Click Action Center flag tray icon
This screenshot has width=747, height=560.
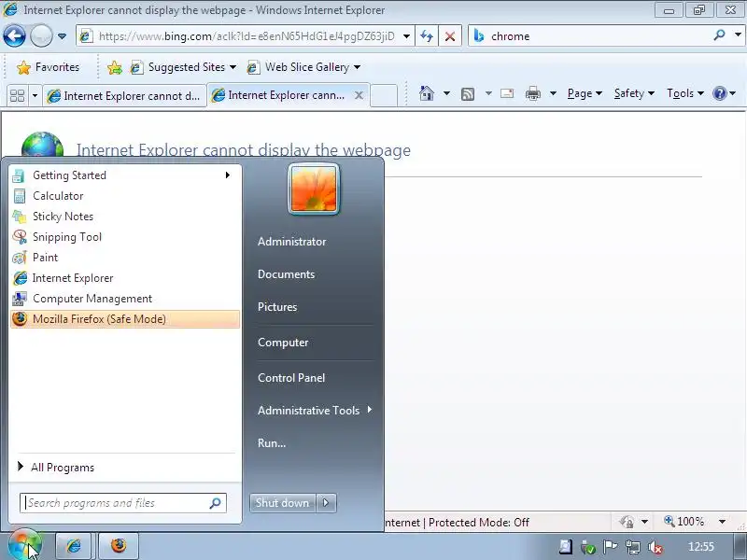tap(611, 547)
